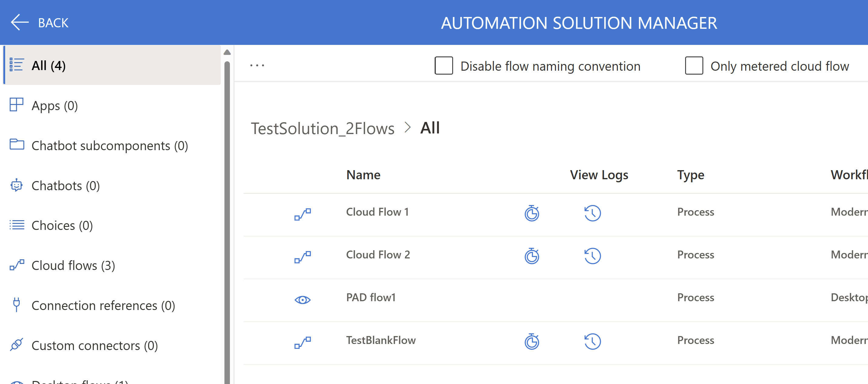Select the All breadcrumb link
Screen dimensions: 868x384
click(430, 128)
